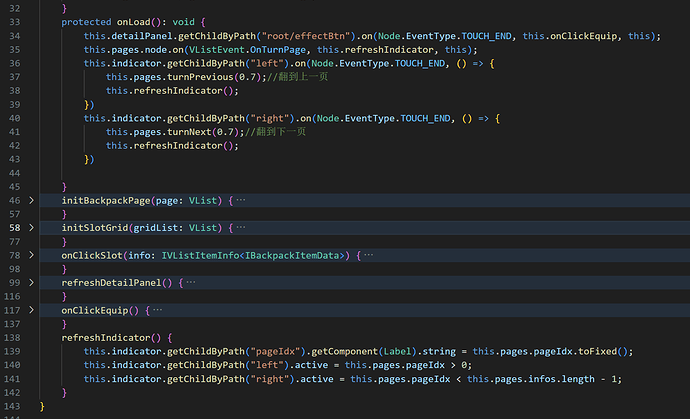
Task: Click the ellipsis after initBackpackPage's opening brace
Action: click(241, 200)
